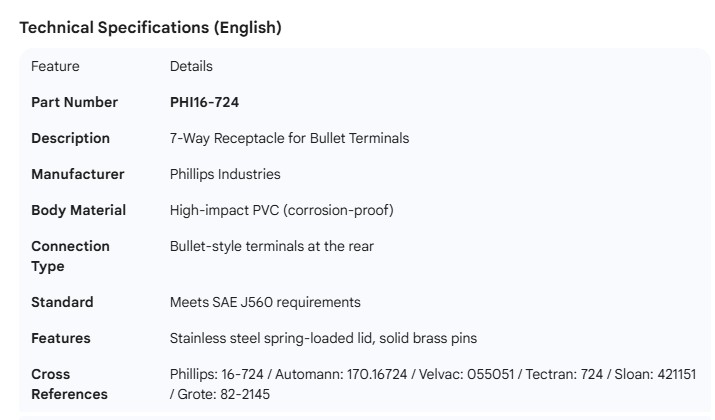Click the 7-Way Receptacle description text
The image size is (715, 420).
point(289,138)
